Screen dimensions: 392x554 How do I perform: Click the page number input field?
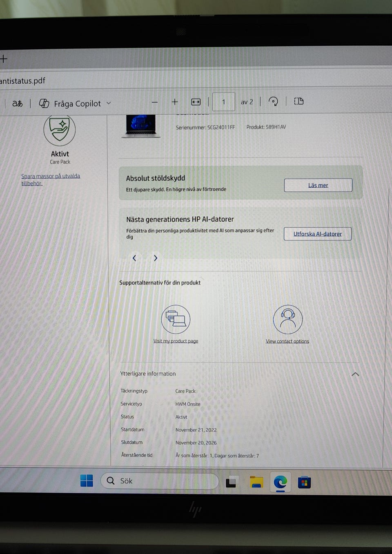pyautogui.click(x=223, y=102)
